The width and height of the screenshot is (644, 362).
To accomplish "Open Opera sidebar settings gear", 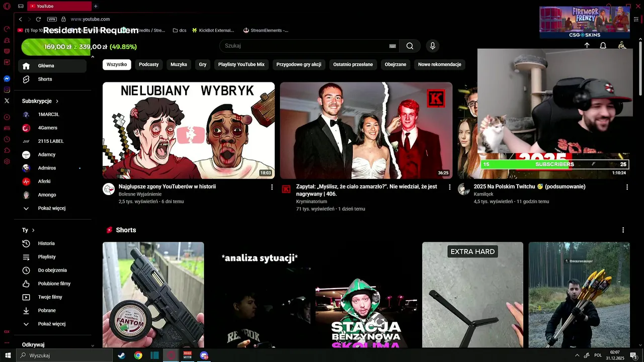I will [7, 161].
